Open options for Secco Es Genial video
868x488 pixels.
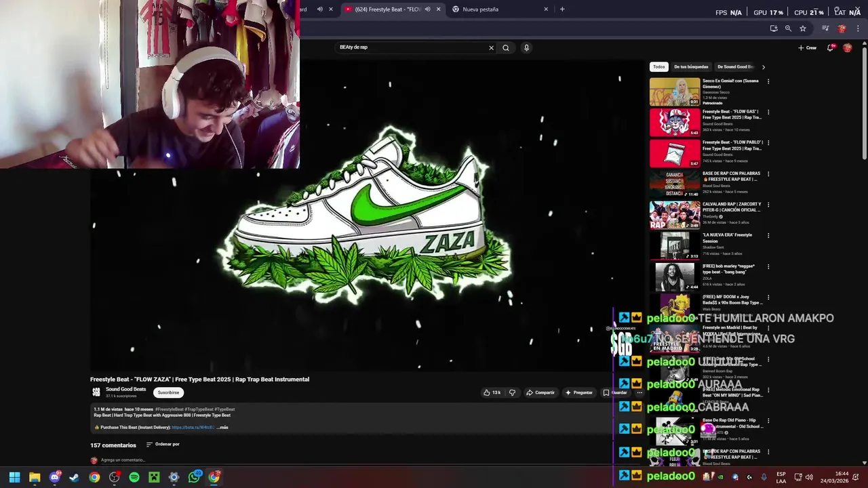tap(768, 81)
